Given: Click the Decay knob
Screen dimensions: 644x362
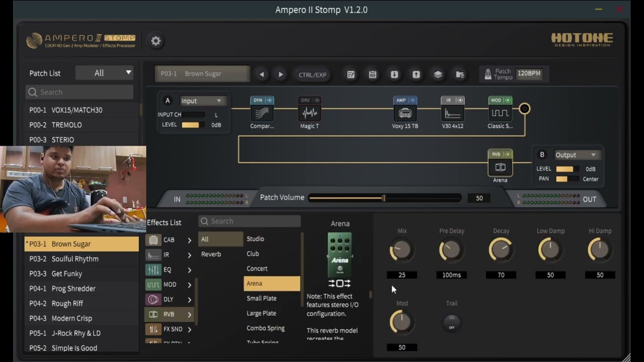Looking at the screenshot, I should [x=501, y=250].
